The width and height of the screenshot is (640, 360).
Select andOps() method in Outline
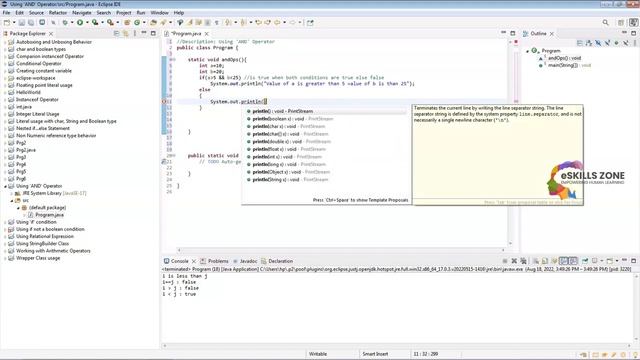tap(564, 58)
